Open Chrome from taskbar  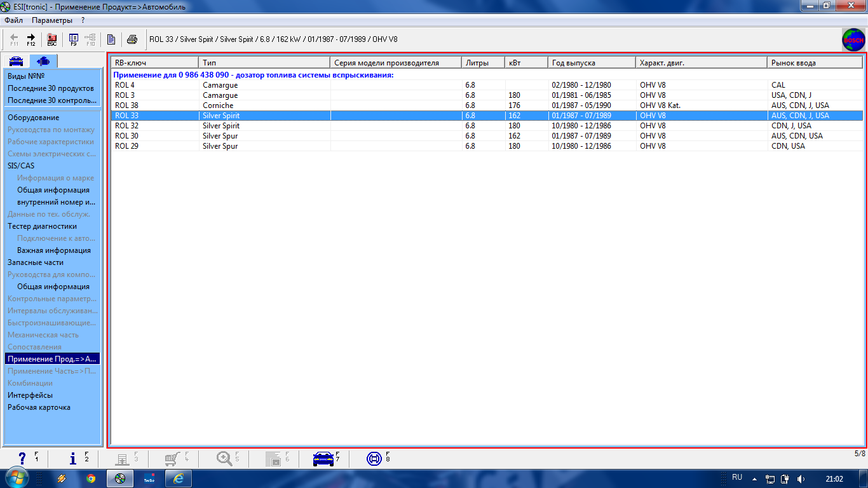(91, 478)
